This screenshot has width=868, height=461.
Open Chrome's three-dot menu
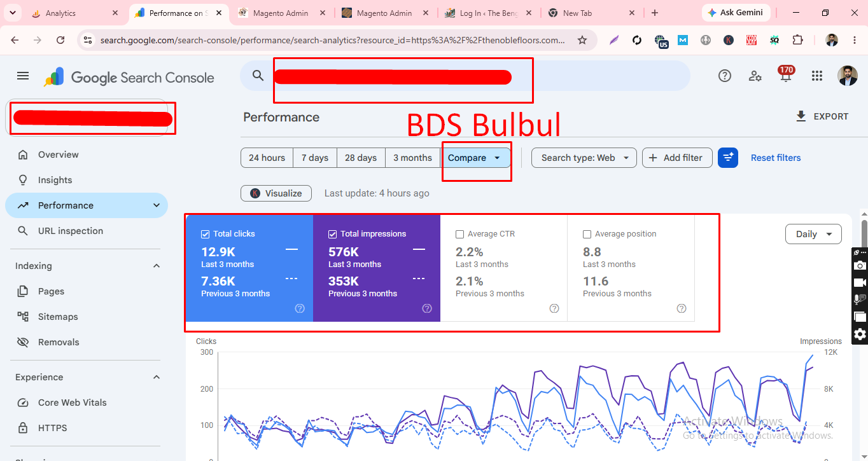click(x=853, y=40)
